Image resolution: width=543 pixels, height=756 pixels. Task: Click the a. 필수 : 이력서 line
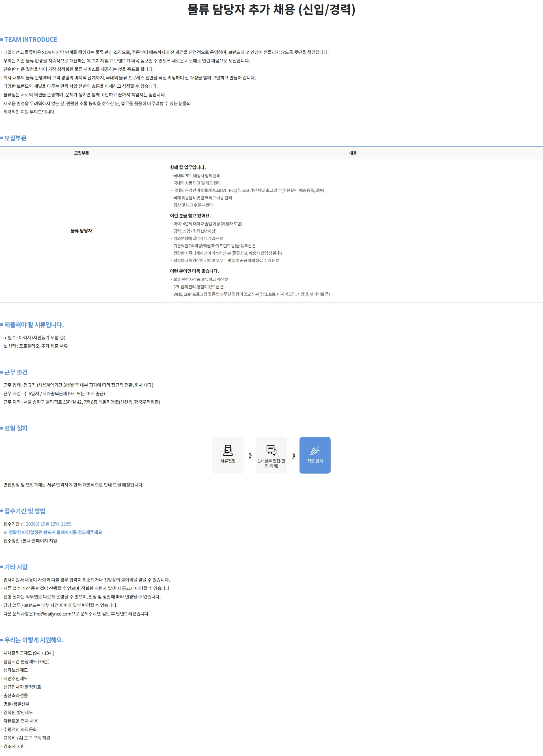[x=34, y=338]
